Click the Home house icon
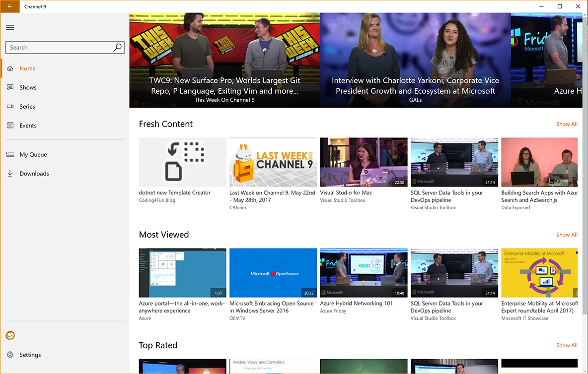Screen dimensions: 588x374 click(x=10, y=68)
